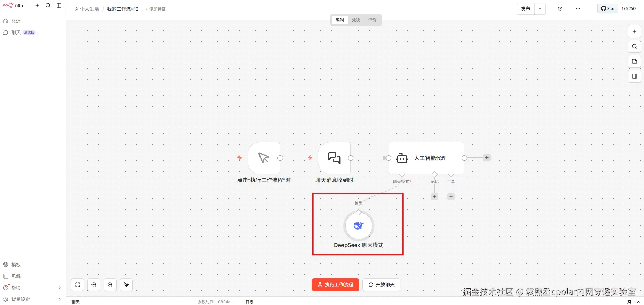Image resolution: width=644 pixels, height=305 pixels.
Task: Switch to the 处决 tab
Action: (356, 20)
